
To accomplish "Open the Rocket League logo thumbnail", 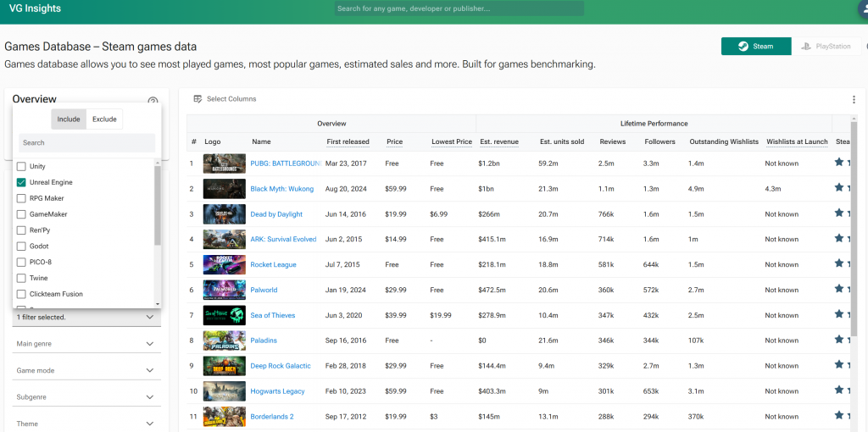I will click(224, 264).
